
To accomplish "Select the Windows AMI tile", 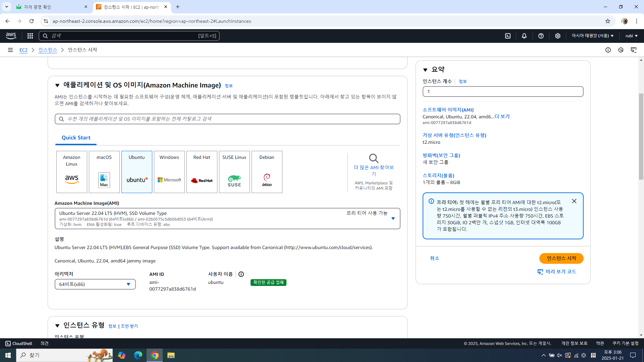I will click(x=169, y=172).
